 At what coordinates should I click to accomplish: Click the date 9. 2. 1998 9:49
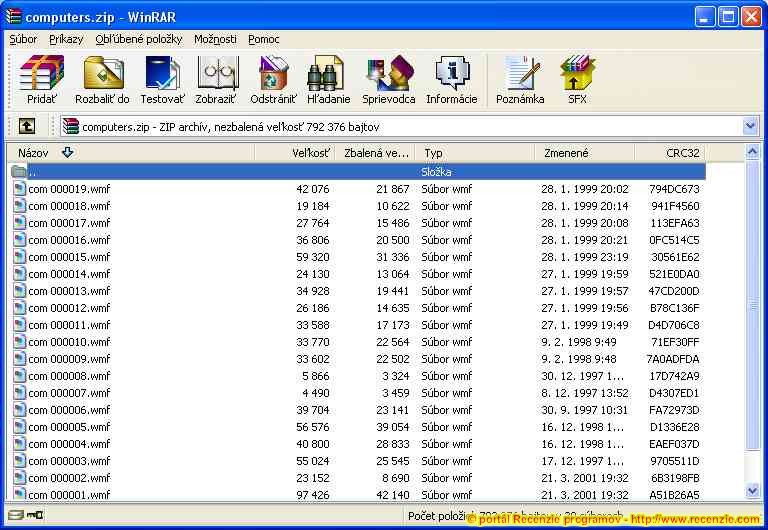coord(578,342)
